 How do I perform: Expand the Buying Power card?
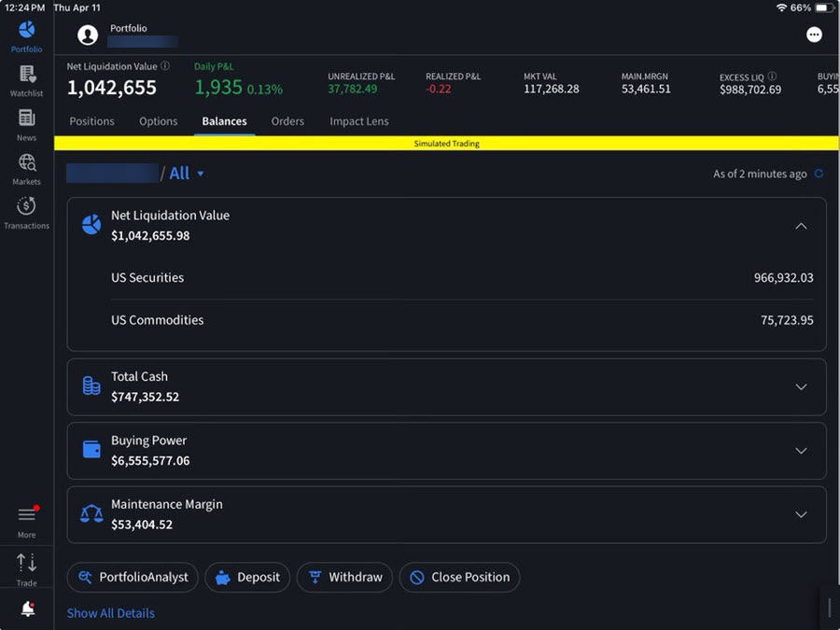[x=801, y=451]
